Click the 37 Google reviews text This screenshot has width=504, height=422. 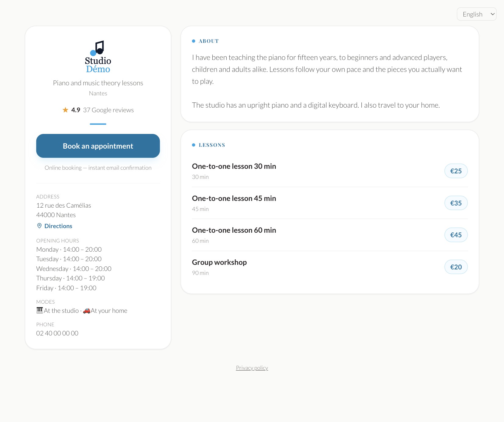(x=108, y=110)
